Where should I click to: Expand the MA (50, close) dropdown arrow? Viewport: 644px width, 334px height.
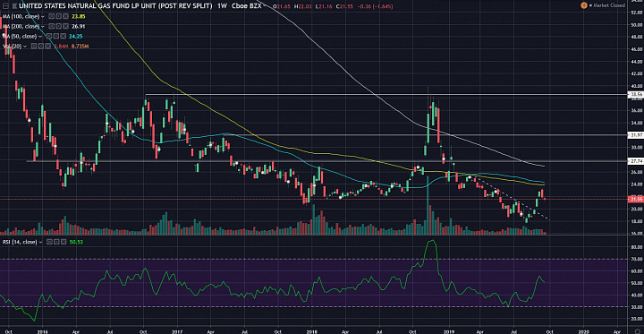[x=40, y=37]
